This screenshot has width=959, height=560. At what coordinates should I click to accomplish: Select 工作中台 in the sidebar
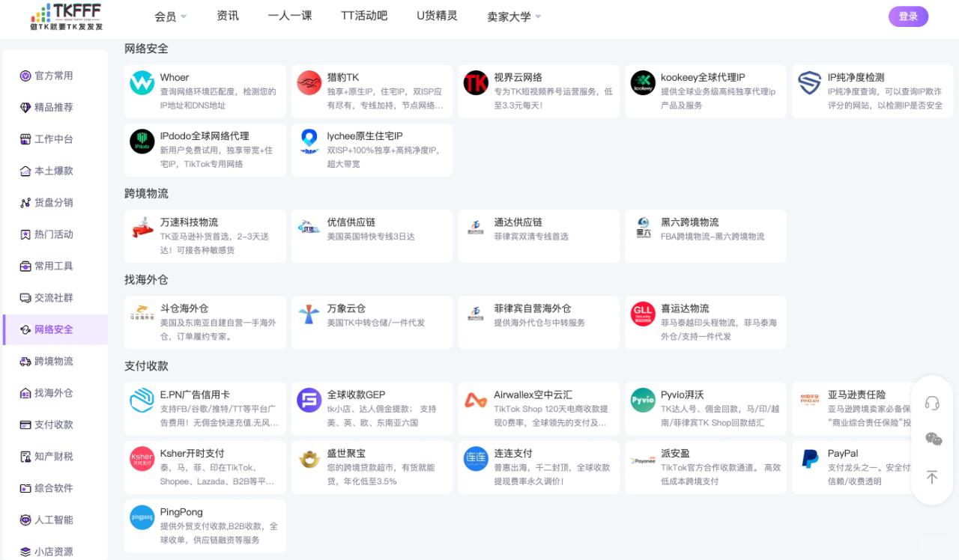55,139
